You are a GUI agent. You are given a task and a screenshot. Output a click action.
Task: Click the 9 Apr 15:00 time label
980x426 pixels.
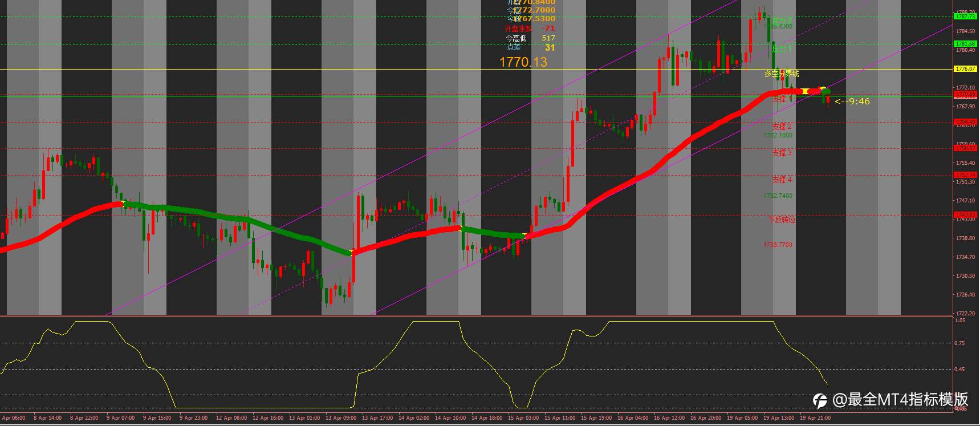157,417
